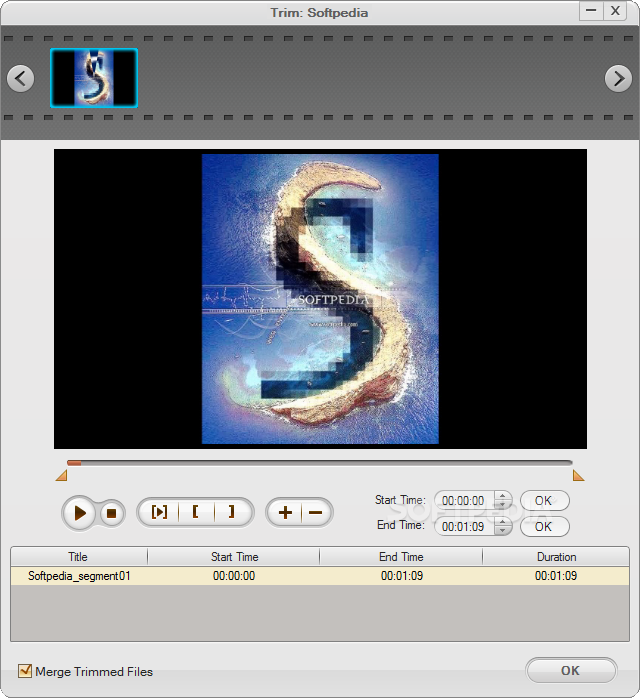This screenshot has height=698, width=640.
Task: Click the video preview area
Action: point(320,299)
